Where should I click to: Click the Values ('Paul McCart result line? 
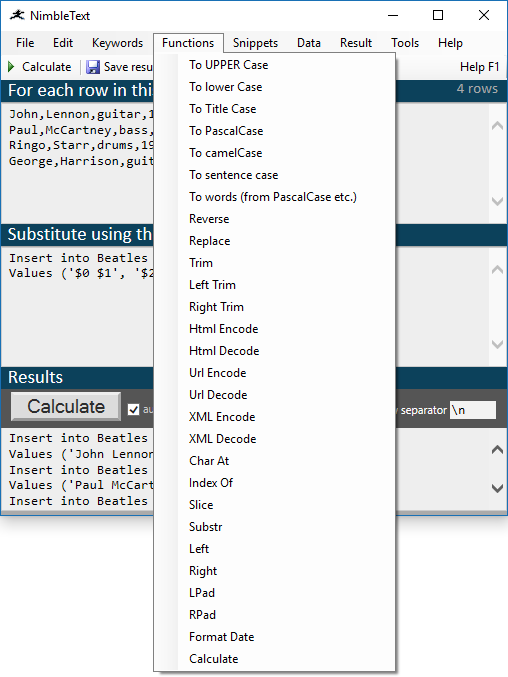81,485
